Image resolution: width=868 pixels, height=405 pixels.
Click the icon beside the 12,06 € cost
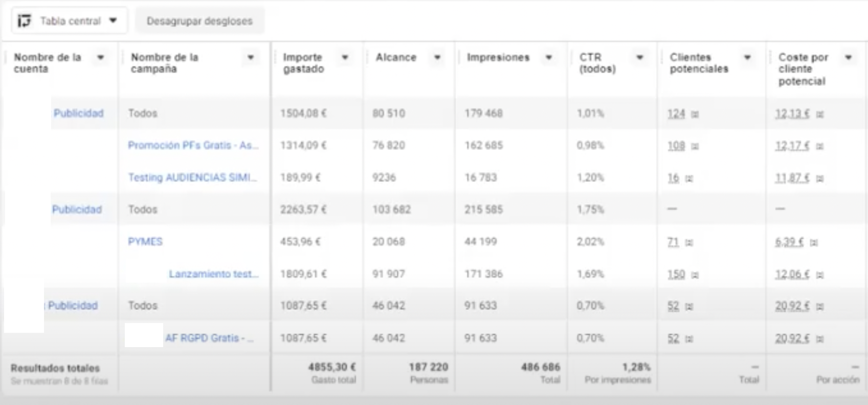[820, 275]
